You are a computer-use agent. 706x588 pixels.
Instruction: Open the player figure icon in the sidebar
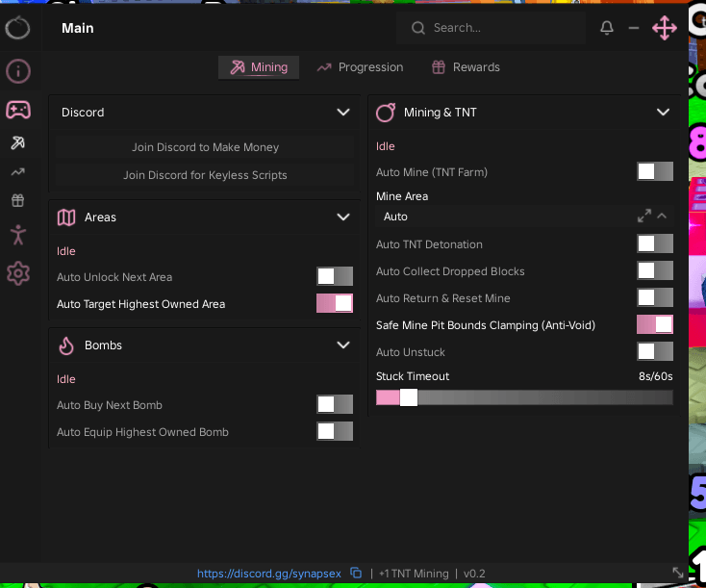[18, 235]
